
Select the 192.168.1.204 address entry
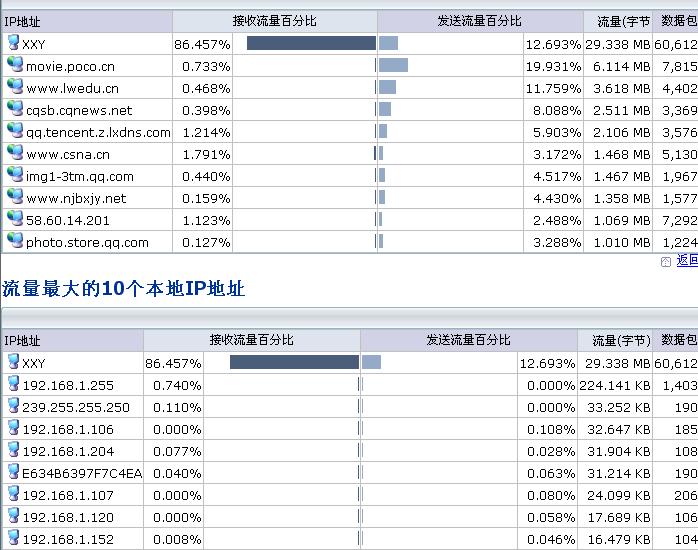[68, 451]
